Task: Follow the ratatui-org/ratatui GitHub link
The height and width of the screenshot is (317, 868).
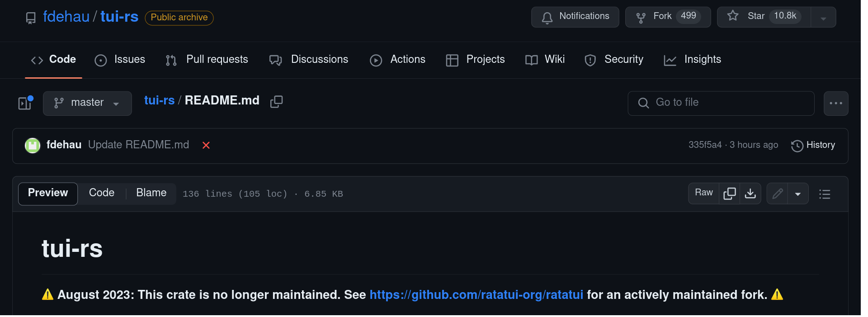Action: pyautogui.click(x=476, y=295)
